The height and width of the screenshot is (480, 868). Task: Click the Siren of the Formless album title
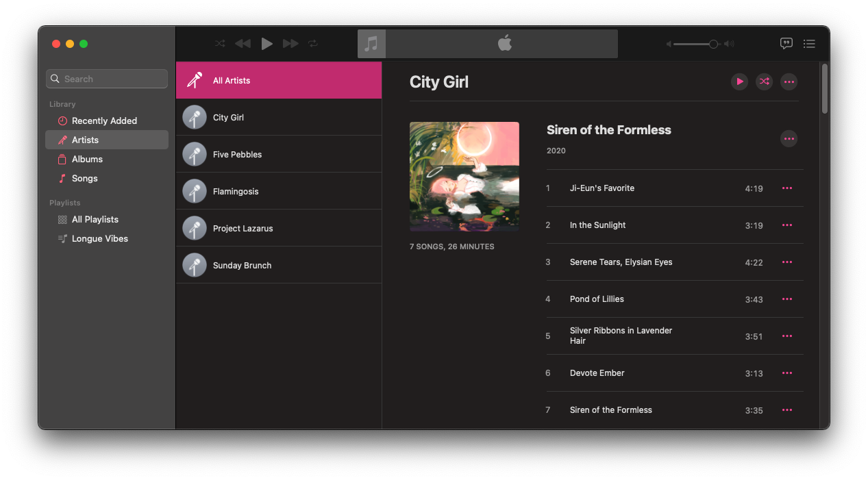click(x=609, y=130)
